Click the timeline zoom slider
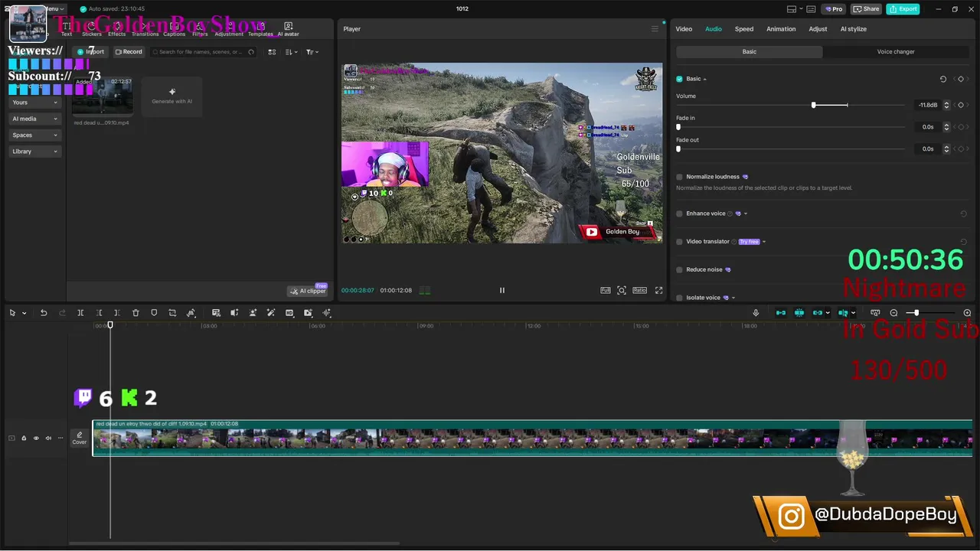The height and width of the screenshot is (551, 980). click(916, 313)
